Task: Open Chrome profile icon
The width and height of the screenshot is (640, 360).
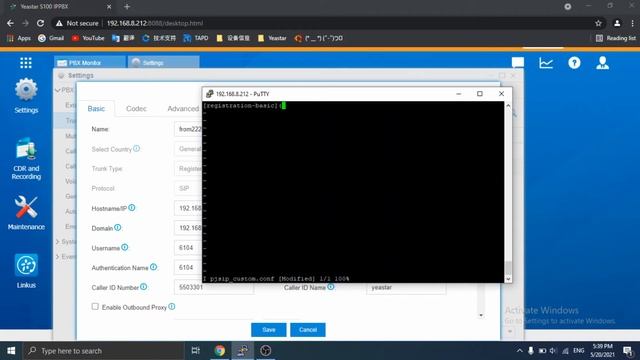Action: point(617,23)
